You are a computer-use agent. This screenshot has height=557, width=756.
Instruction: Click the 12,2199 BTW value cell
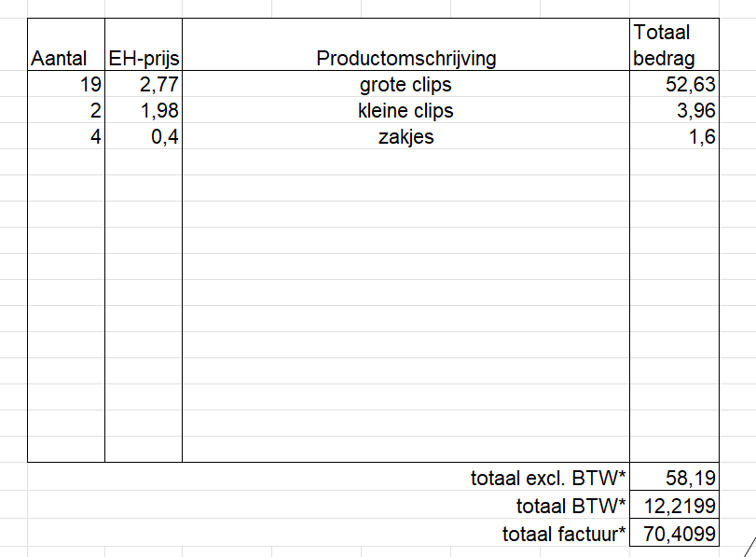[675, 505]
